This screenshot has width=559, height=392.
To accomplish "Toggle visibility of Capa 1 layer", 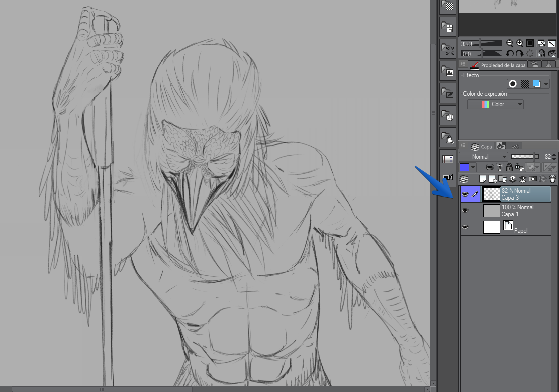I will point(465,211).
